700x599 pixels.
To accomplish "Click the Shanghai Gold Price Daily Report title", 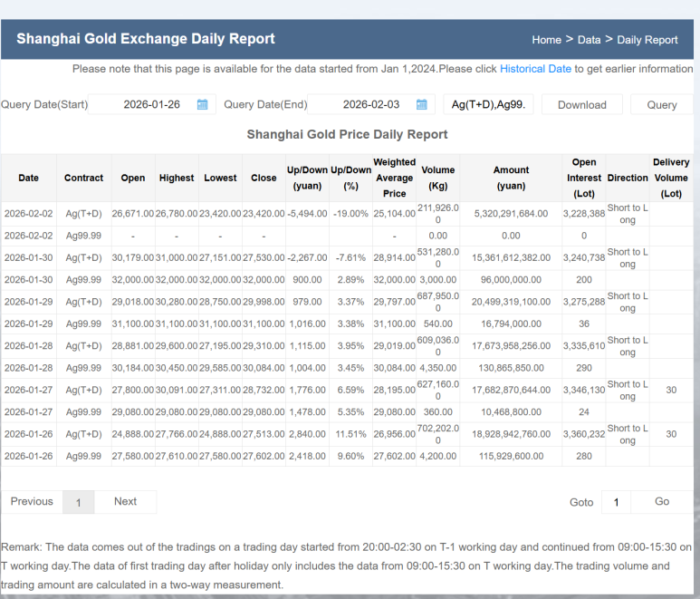I will pos(347,134).
